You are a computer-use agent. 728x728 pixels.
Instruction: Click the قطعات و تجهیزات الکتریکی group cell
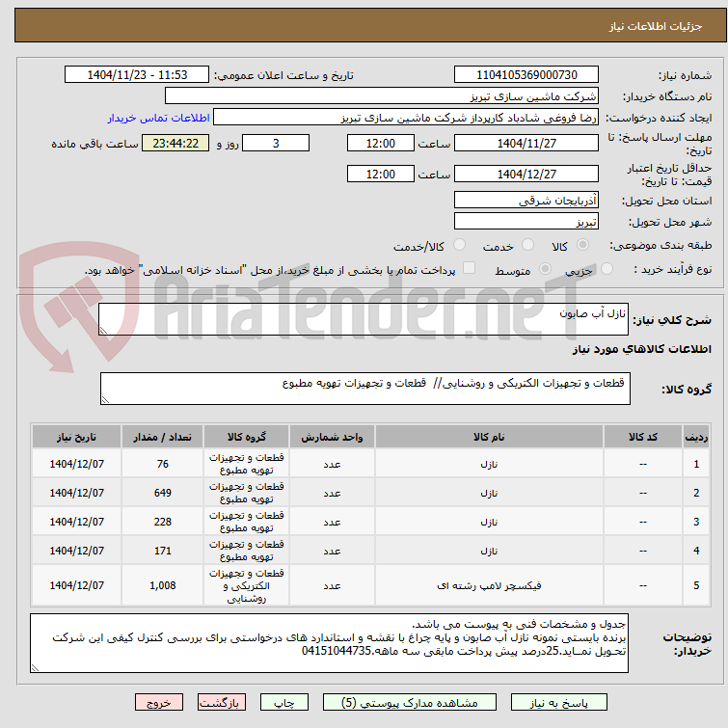pos(247,585)
